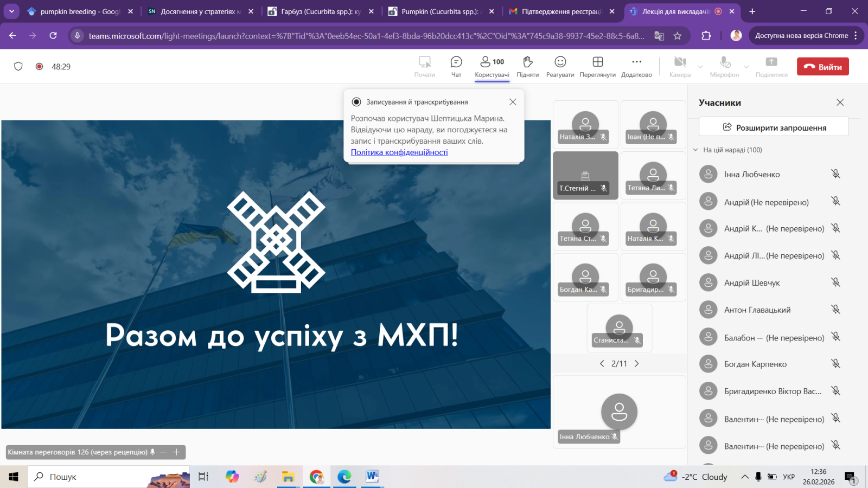Expand the microphone options dropdown arrow
Image resolution: width=868 pixels, height=488 pixels.
[746, 67]
